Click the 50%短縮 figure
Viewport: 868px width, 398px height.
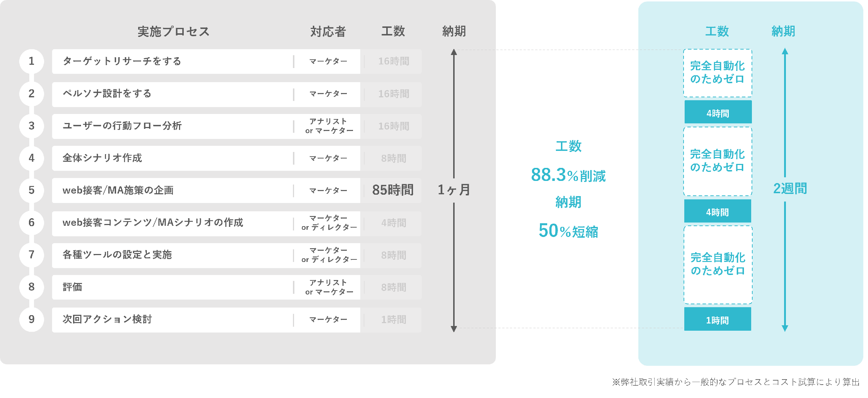click(568, 231)
